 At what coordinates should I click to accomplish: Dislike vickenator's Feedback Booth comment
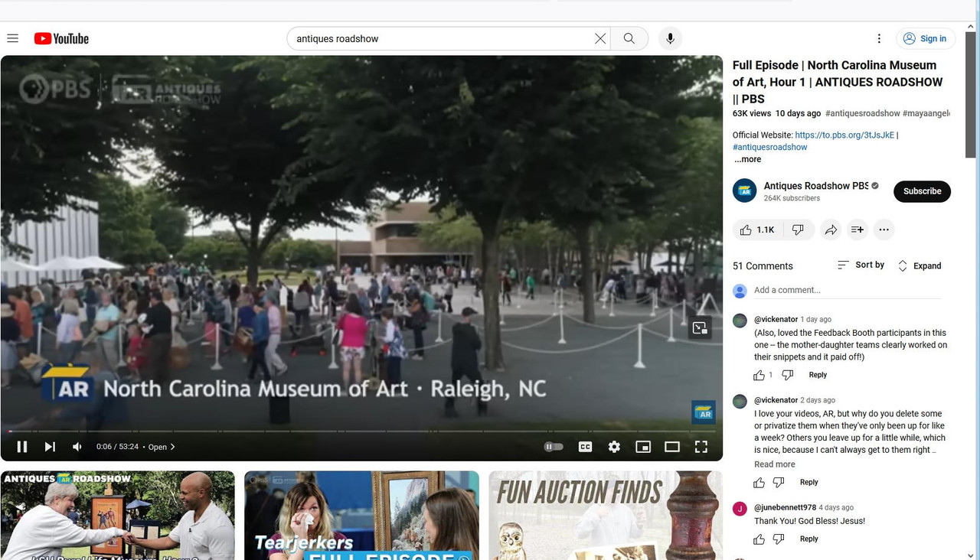pyautogui.click(x=788, y=375)
